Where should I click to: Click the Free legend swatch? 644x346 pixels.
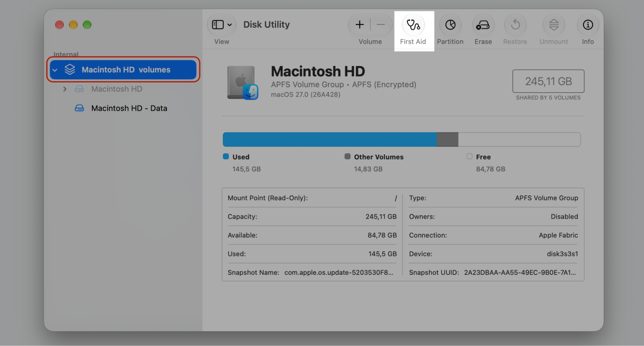pyautogui.click(x=469, y=156)
